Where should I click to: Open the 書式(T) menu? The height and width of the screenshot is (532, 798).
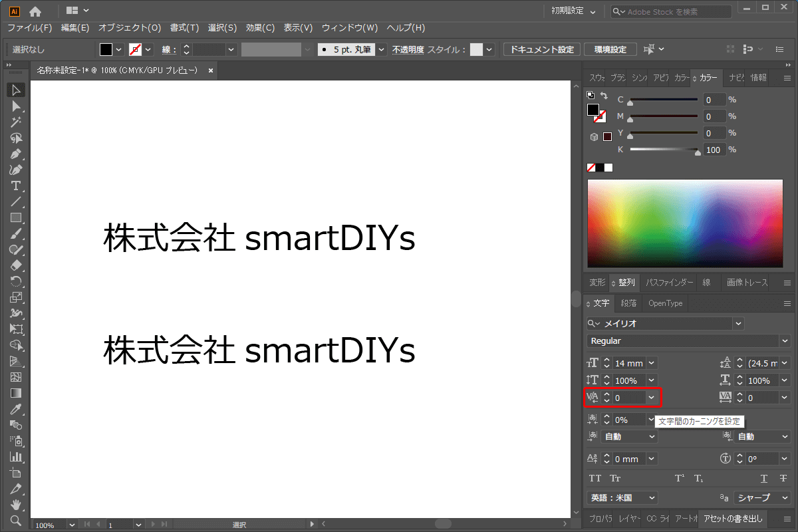185,28
